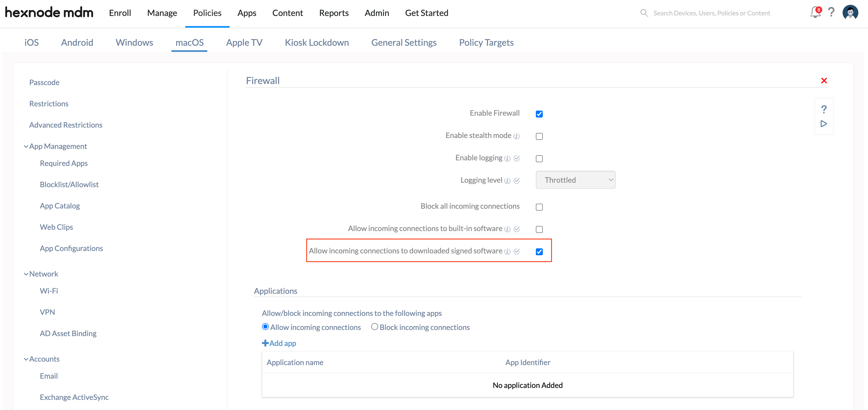The width and height of the screenshot is (868, 410).
Task: Open the Logging level Throttled dropdown
Action: click(x=575, y=180)
